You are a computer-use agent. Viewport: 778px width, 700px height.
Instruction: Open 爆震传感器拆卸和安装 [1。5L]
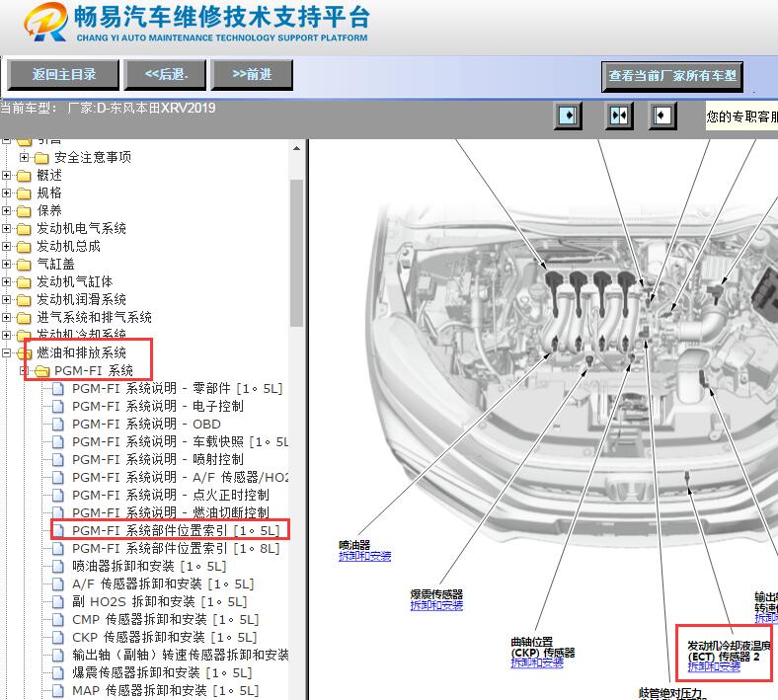[162, 673]
